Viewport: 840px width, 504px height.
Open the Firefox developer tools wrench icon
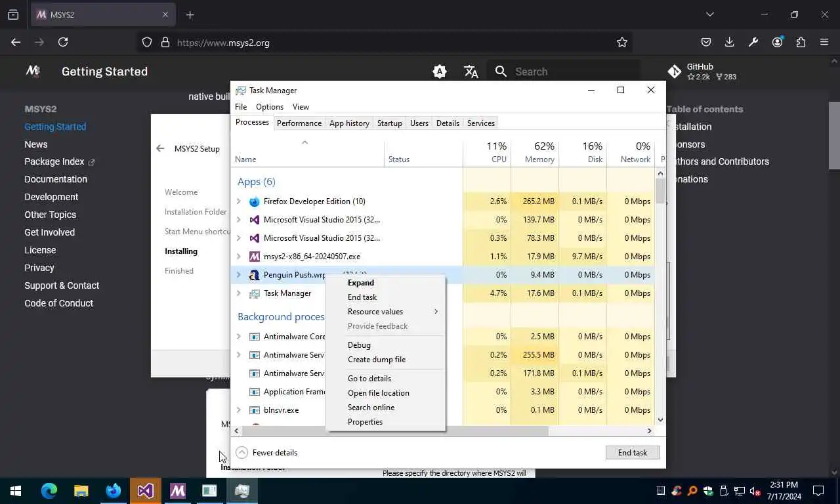pos(753,42)
